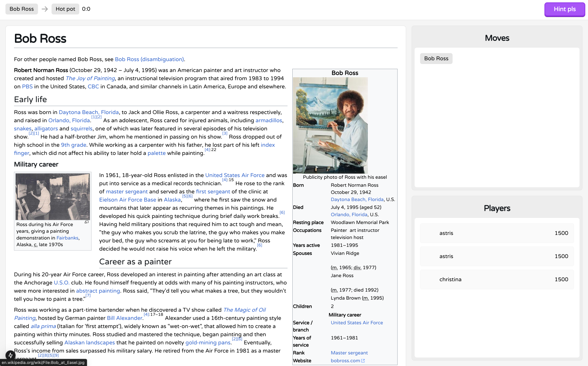Click the Military career section heading
The image size is (588, 366).
pyautogui.click(x=36, y=164)
